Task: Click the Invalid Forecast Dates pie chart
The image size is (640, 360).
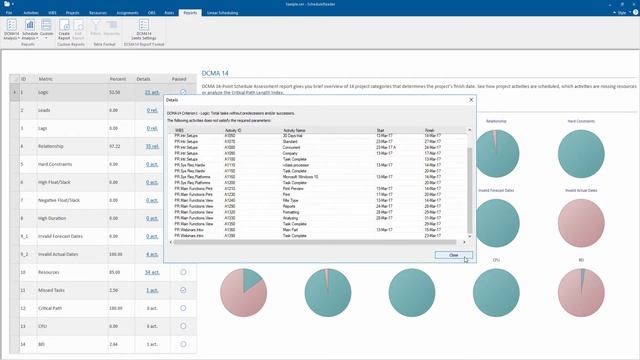Action: [x=496, y=223]
